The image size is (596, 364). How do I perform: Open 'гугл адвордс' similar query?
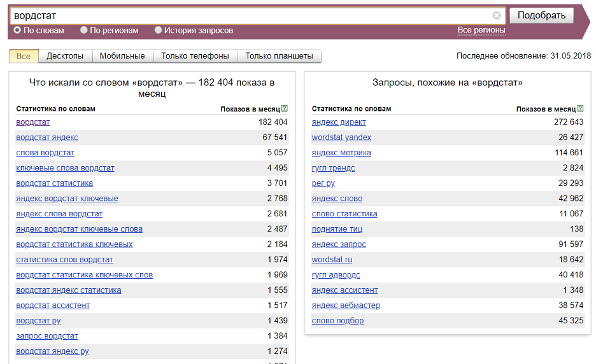click(336, 275)
